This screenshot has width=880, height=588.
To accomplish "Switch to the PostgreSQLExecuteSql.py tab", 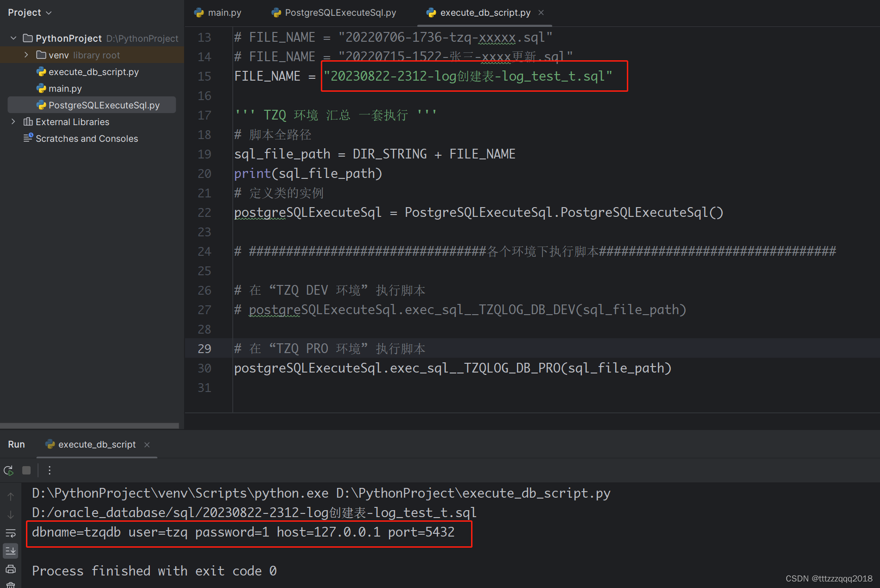I will click(340, 13).
